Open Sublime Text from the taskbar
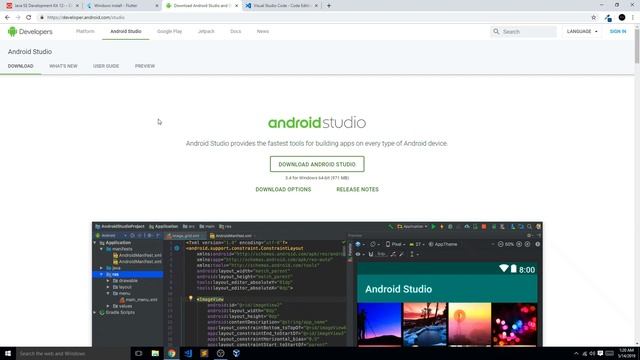This screenshot has width=640, height=360. click(204, 353)
